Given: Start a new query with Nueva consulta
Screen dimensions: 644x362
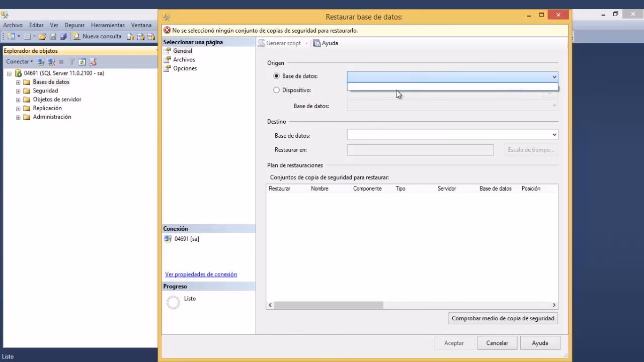Looking at the screenshot, I should point(97,36).
